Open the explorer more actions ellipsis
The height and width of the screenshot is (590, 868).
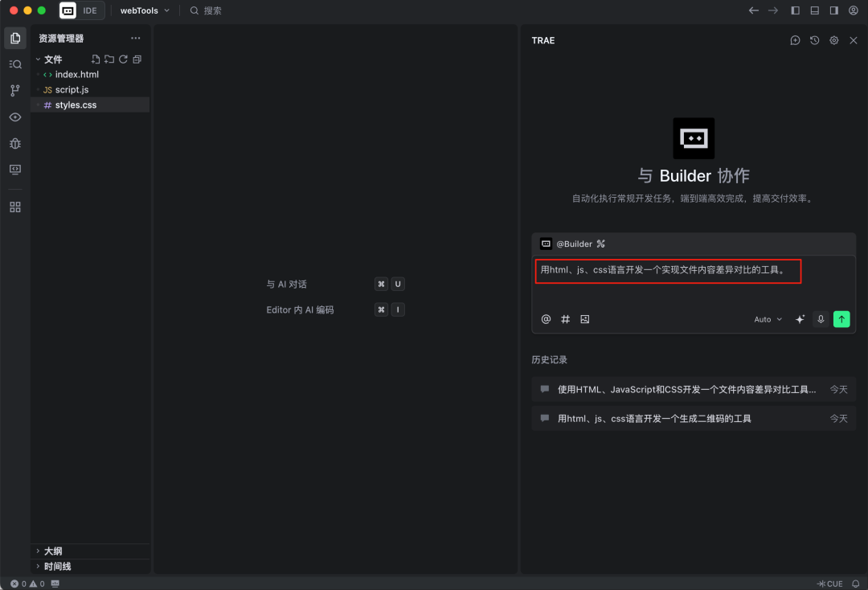[136, 39]
